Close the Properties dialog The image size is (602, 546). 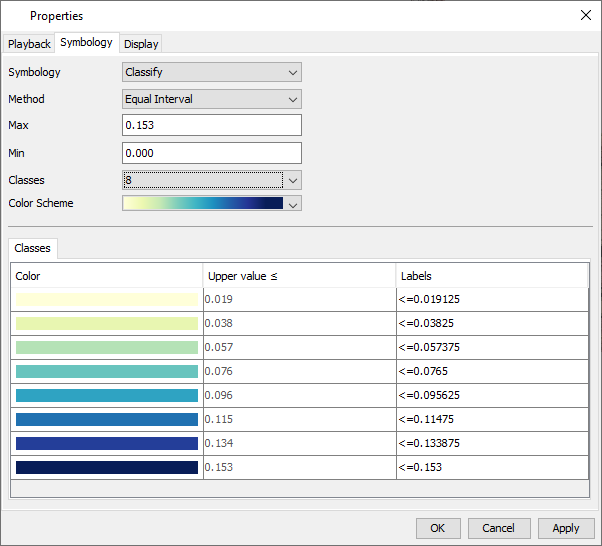(x=585, y=15)
